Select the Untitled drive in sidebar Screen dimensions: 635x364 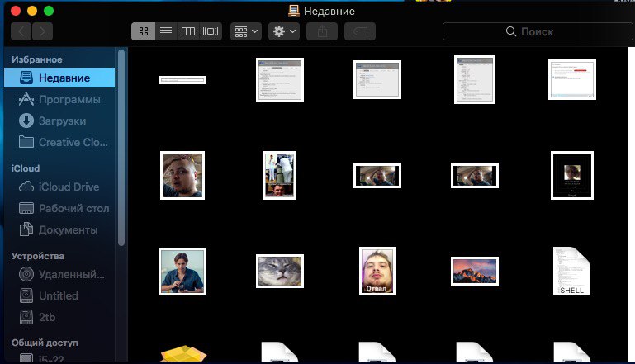click(59, 295)
